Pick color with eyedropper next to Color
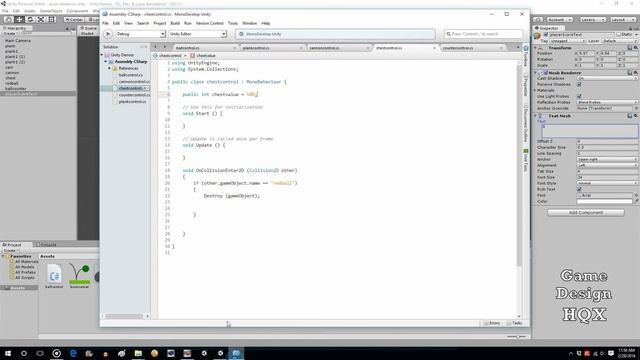This screenshot has width=640, height=360. 636,201
